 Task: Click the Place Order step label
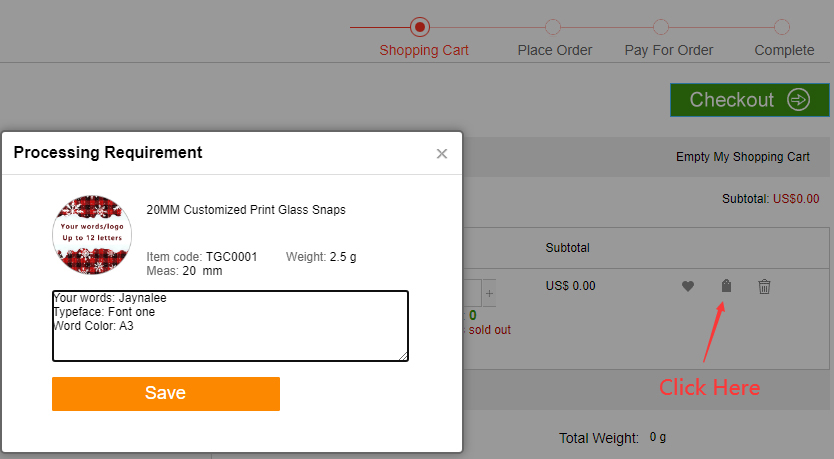(x=554, y=50)
